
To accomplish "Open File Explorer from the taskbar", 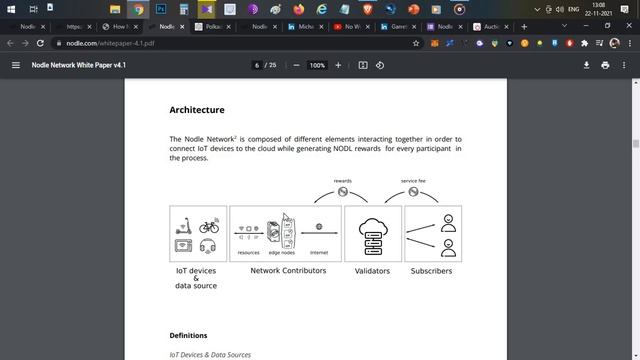I will [115, 9].
